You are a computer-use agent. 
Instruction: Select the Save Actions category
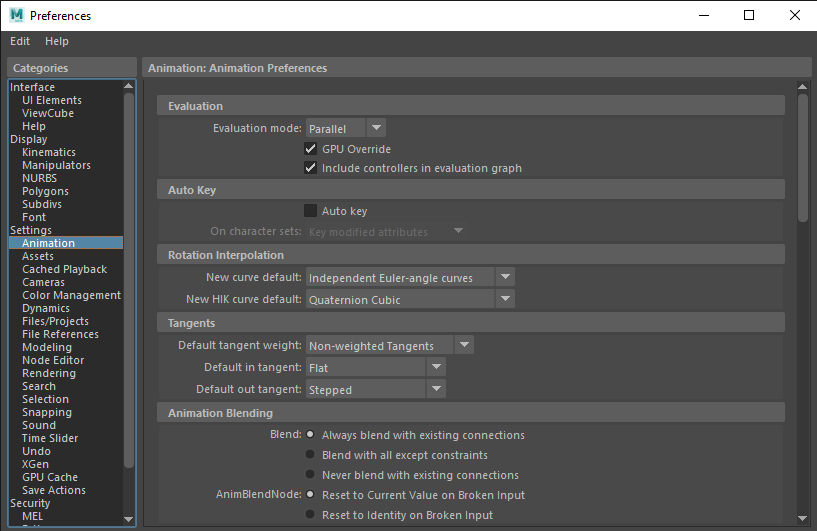(54, 490)
